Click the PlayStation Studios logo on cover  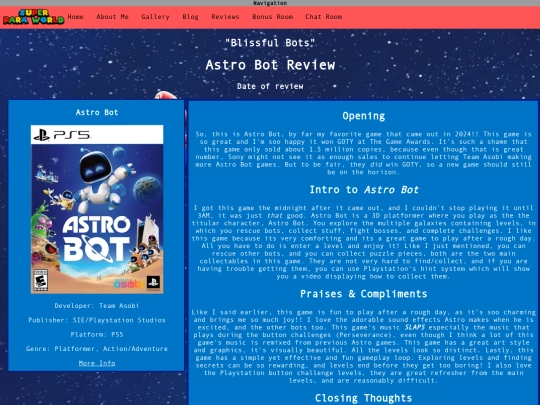(x=153, y=282)
